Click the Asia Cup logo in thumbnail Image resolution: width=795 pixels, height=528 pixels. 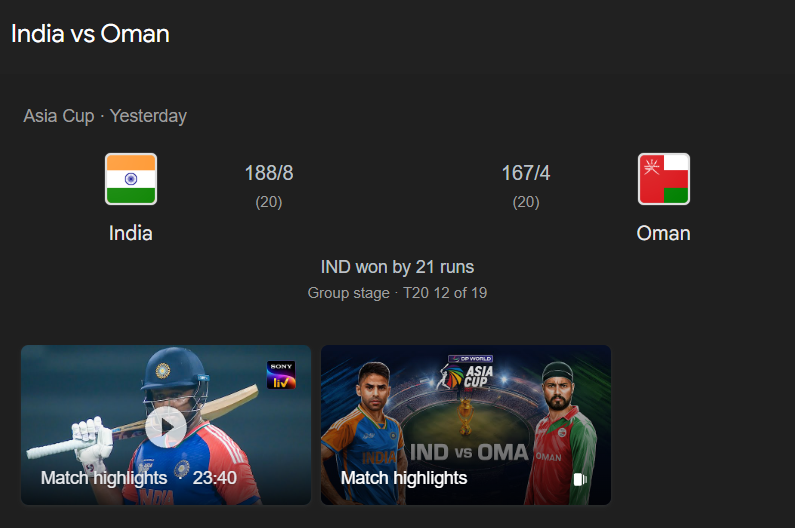(x=465, y=373)
